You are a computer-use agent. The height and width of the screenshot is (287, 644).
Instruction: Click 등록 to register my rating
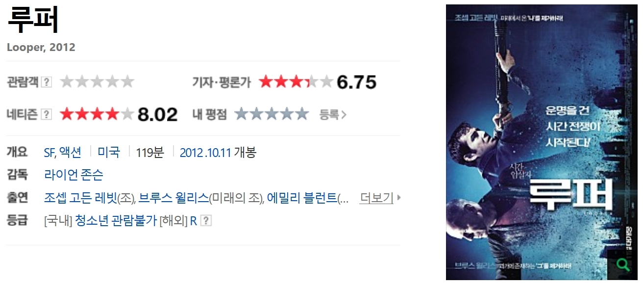pos(333,115)
